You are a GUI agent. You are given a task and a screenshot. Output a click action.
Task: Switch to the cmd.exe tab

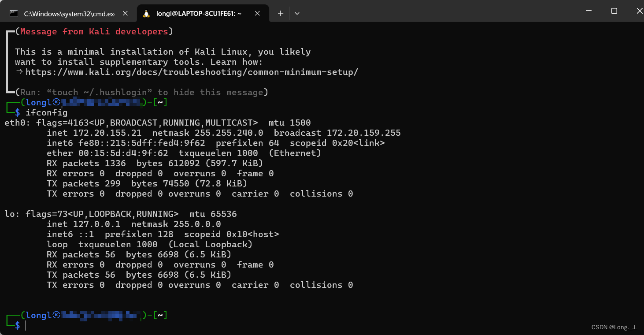68,14
